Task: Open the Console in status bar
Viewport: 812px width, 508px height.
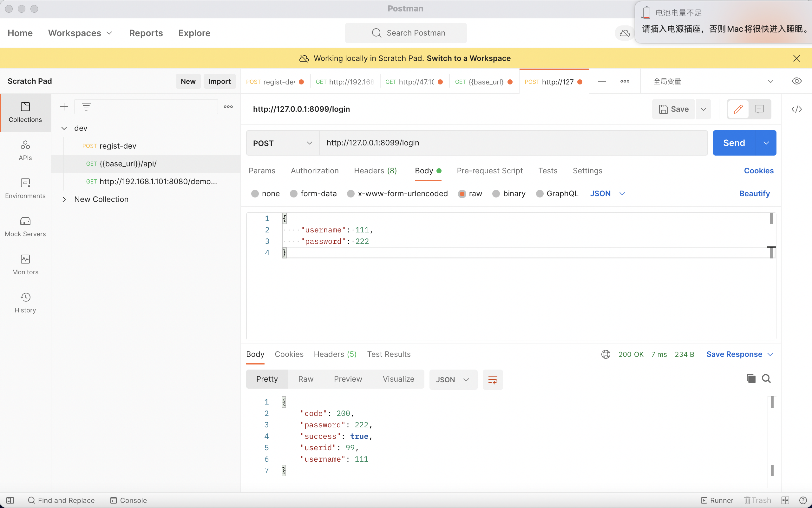Action: 128,500
